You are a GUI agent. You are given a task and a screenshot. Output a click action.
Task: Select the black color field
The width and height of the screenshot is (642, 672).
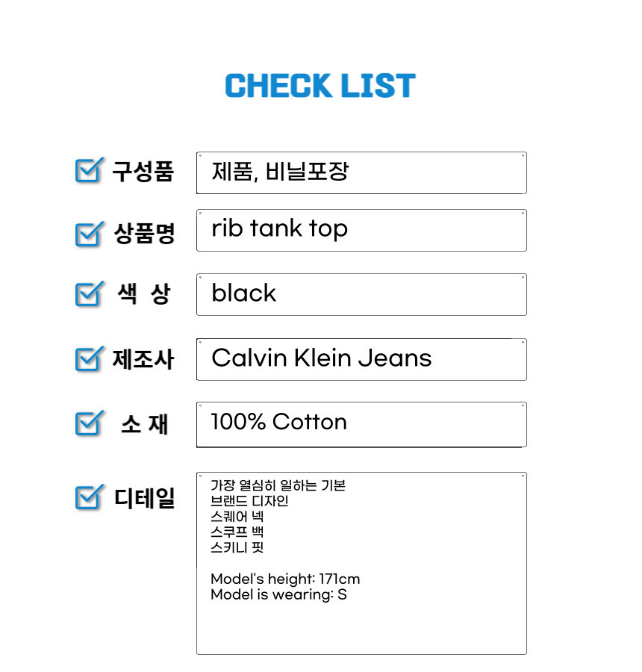361,294
